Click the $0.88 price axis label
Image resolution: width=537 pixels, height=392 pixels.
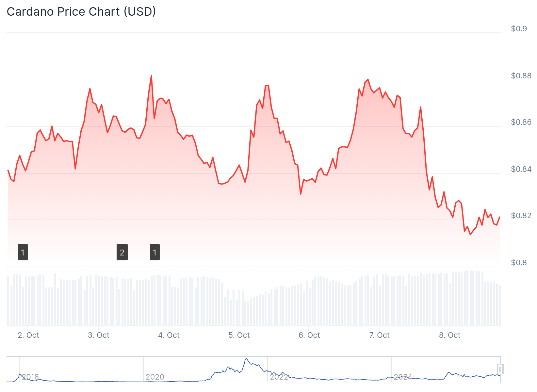(x=521, y=76)
